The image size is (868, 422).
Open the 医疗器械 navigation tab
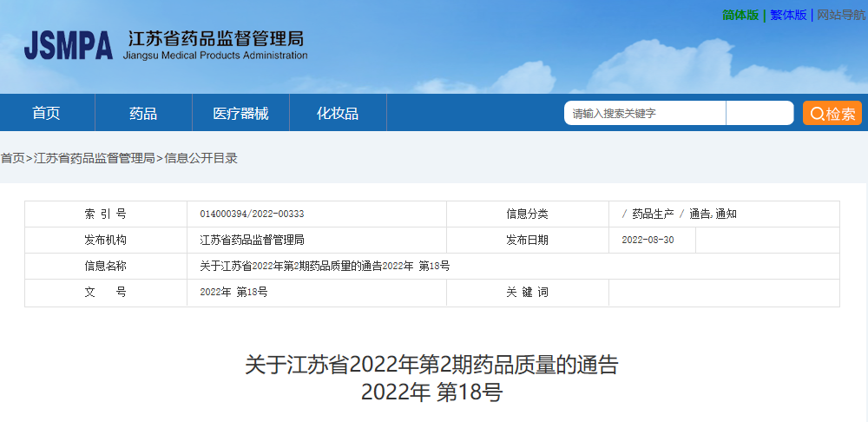point(240,113)
